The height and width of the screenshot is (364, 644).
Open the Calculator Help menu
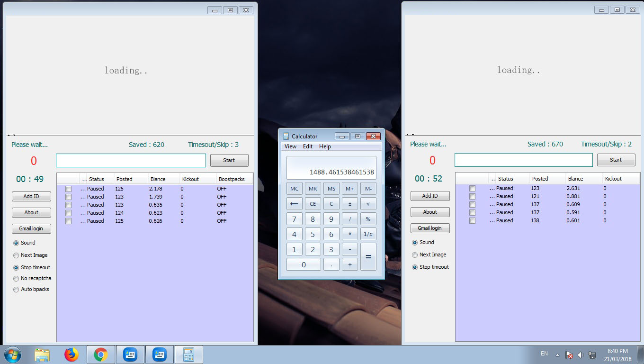325,146
